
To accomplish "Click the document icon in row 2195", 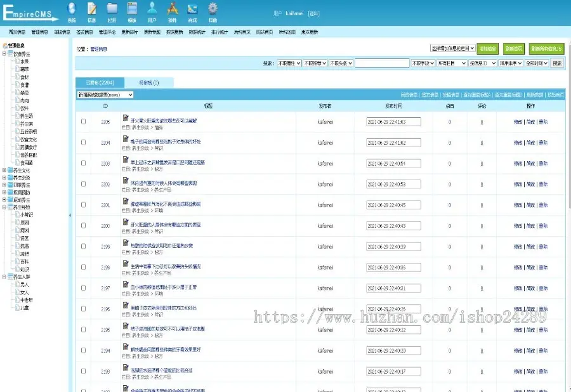I will coord(126,325).
